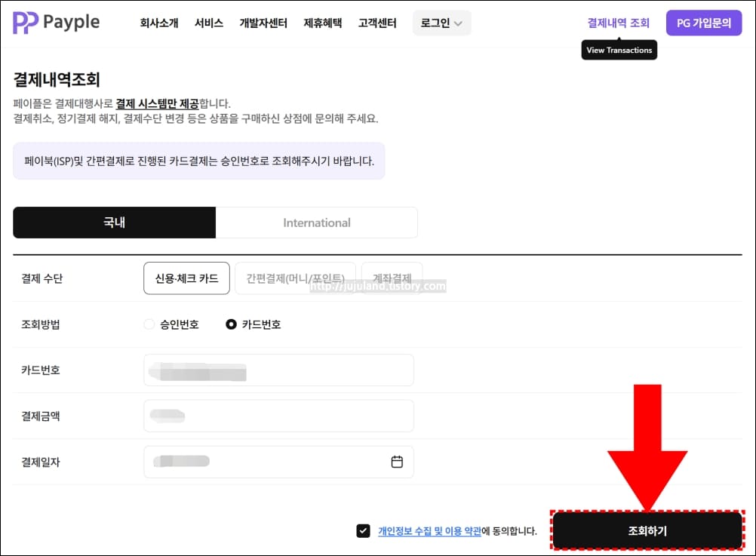756x556 pixels.
Task: Click the Payple logo
Action: pyautogui.click(x=56, y=23)
